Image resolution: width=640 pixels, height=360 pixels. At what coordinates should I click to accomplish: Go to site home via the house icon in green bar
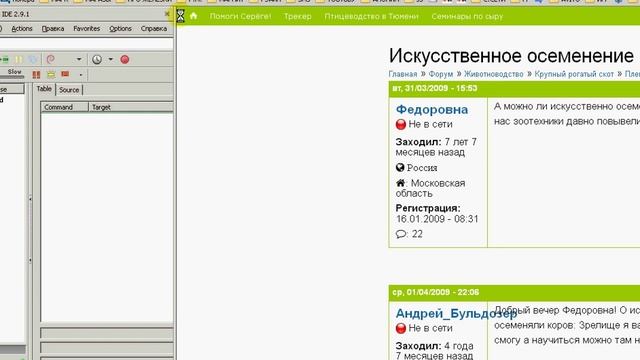coord(194,16)
